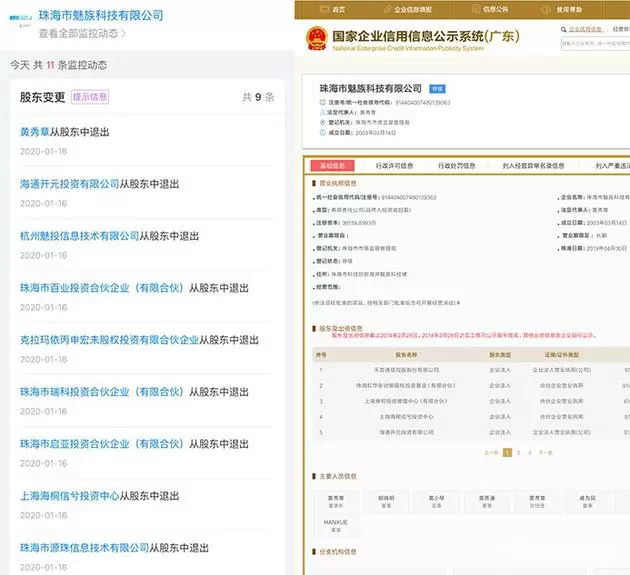The height and width of the screenshot is (575, 630).
Task: Click 下一页 in shareholder pagination
Action: tap(545, 453)
